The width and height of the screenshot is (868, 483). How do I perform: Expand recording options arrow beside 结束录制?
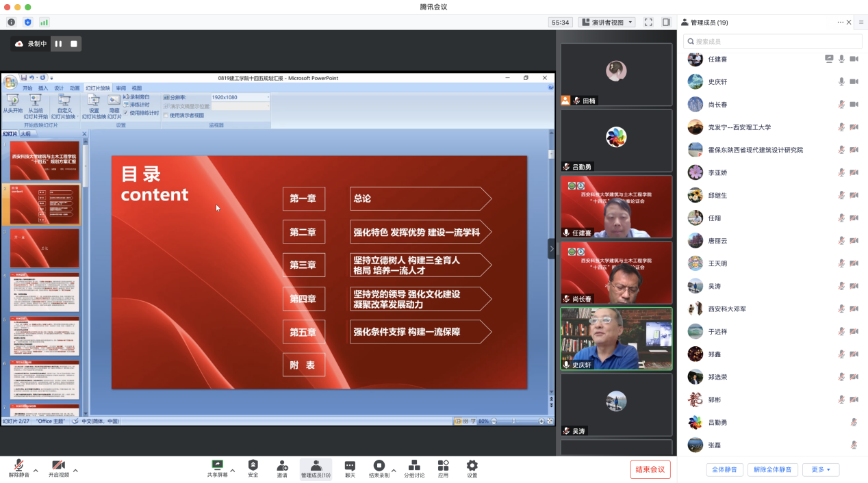point(394,471)
